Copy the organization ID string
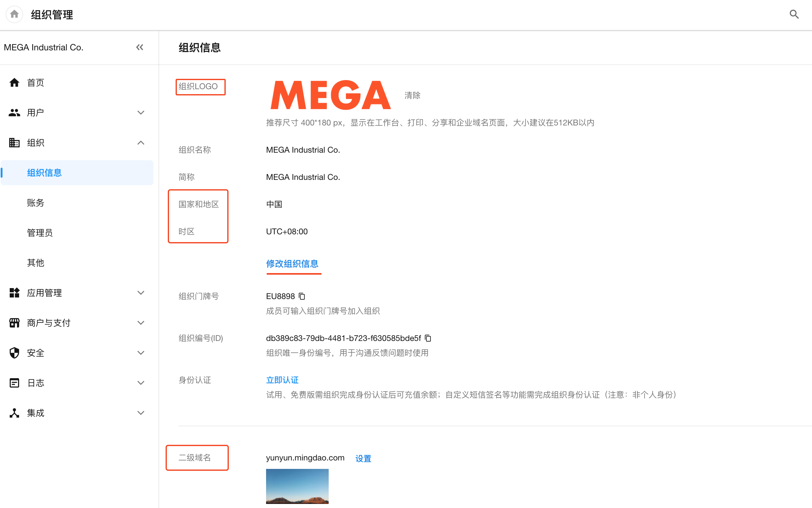This screenshot has height=508, width=812. [428, 338]
